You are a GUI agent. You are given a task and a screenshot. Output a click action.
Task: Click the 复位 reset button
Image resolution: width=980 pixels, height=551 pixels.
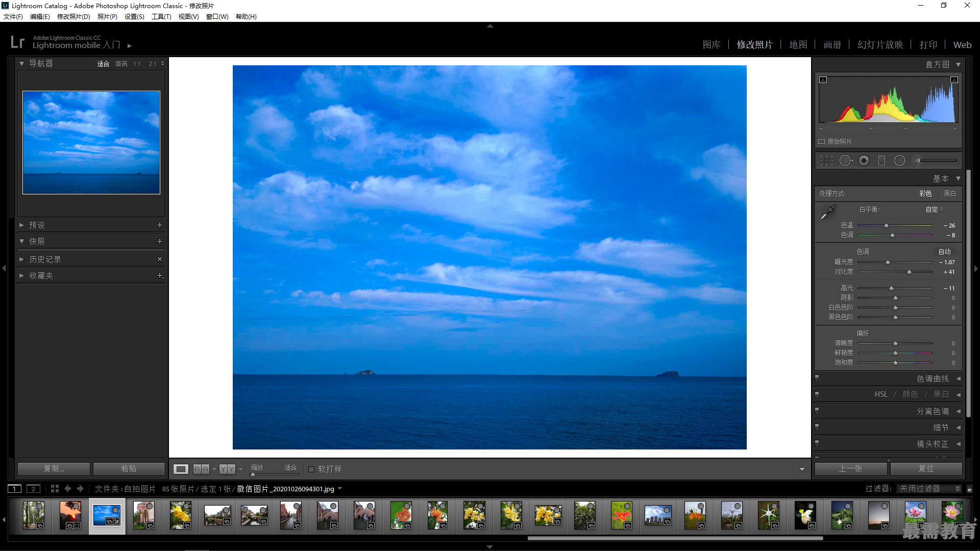coord(926,469)
